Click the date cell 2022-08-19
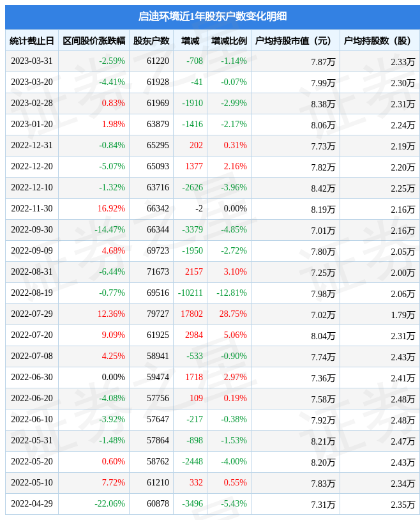This screenshot has height=520, width=420. click(32, 293)
